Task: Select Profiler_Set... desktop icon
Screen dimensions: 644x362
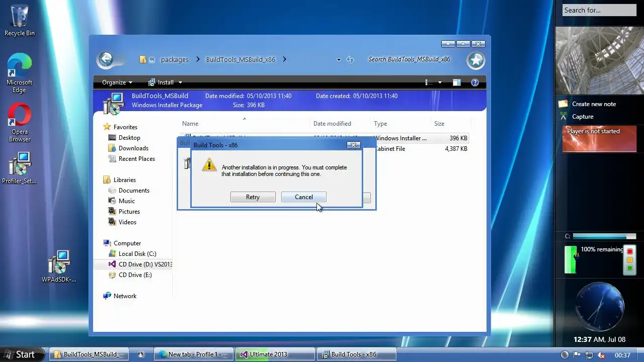Action: click(x=20, y=167)
